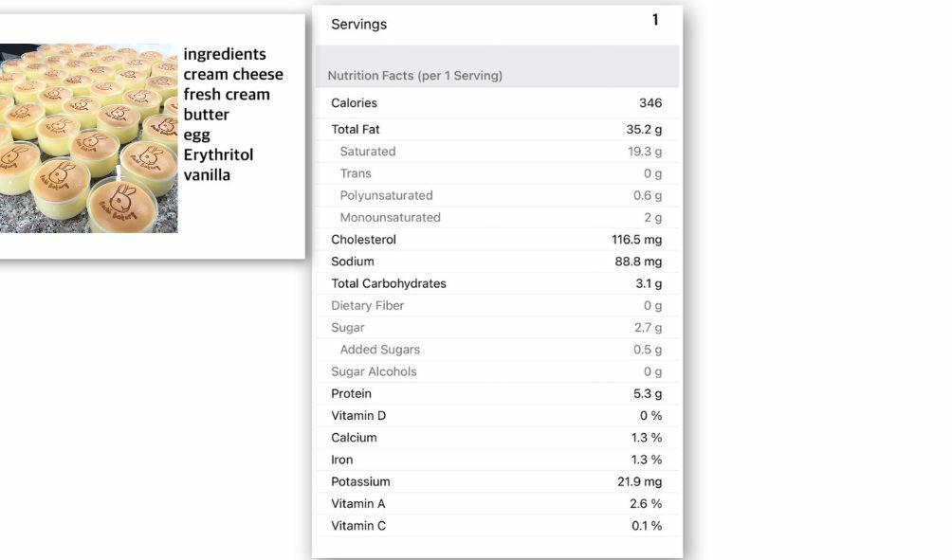Select the Vitamin A label
Image resolution: width=952 pixels, height=560 pixels.
(357, 503)
